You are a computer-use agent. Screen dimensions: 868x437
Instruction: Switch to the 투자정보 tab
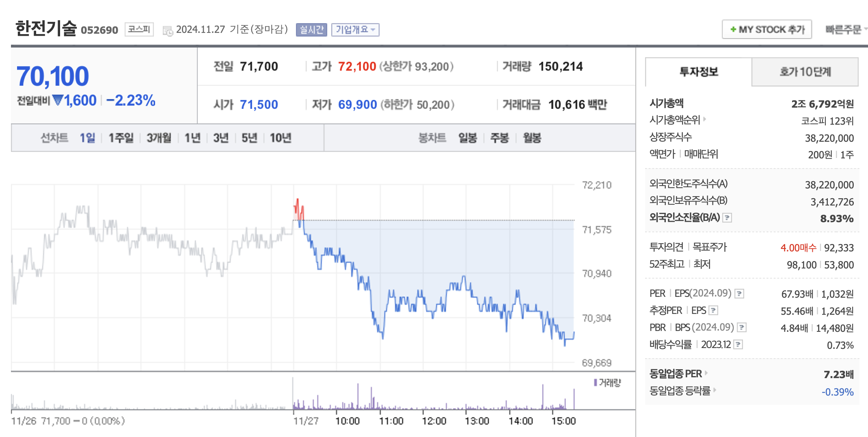click(698, 72)
